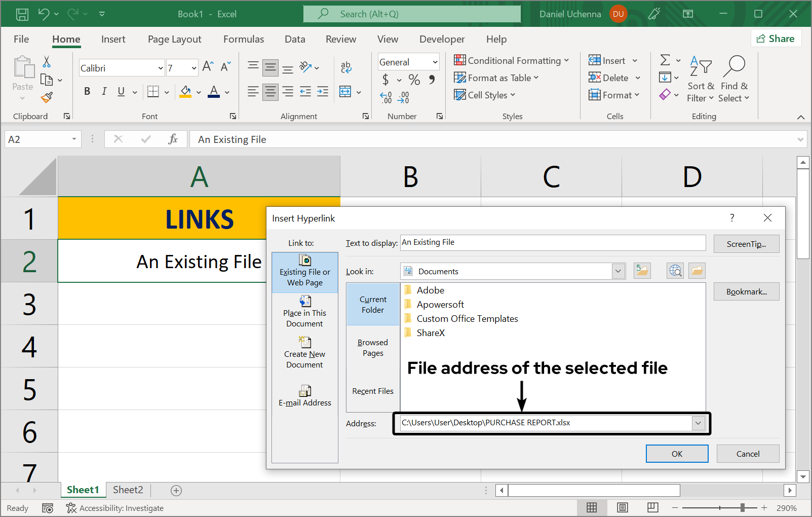Click the ScreenTip button
This screenshot has height=517, width=812.
(746, 244)
